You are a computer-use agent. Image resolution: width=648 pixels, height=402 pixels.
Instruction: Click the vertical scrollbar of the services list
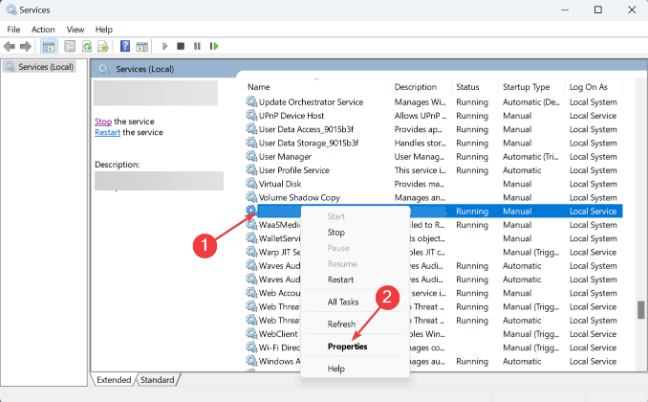pyautogui.click(x=641, y=308)
